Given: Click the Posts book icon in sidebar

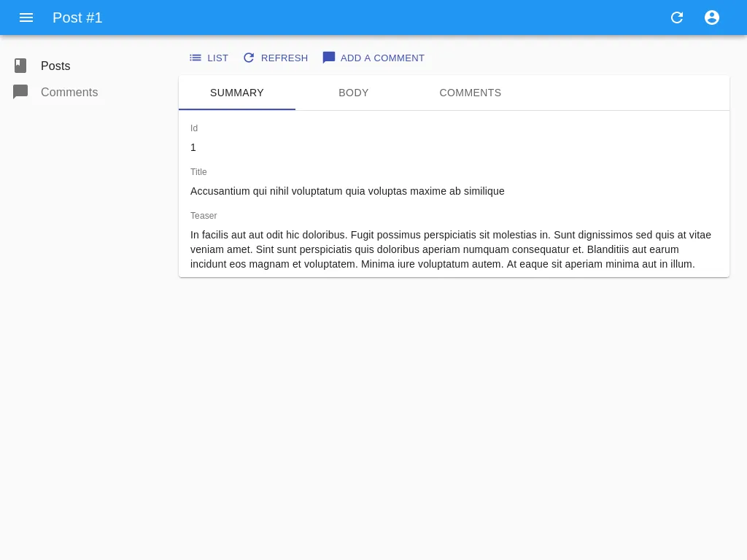Looking at the screenshot, I should tap(20, 66).
